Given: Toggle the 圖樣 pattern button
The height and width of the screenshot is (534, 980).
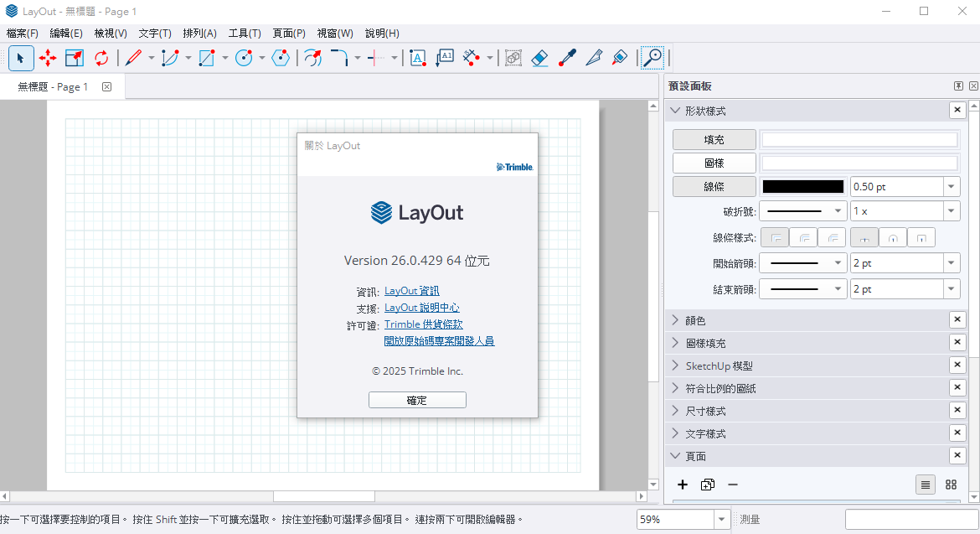Looking at the screenshot, I should (714, 163).
